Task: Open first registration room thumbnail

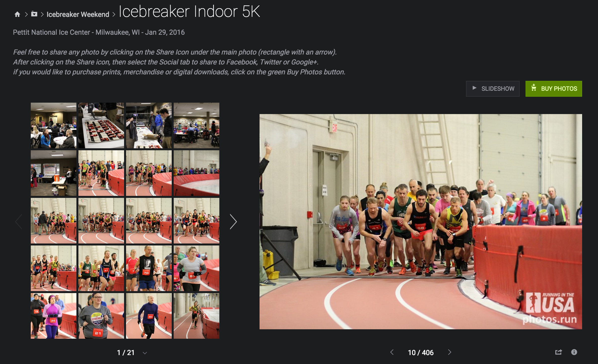Action: click(54, 125)
